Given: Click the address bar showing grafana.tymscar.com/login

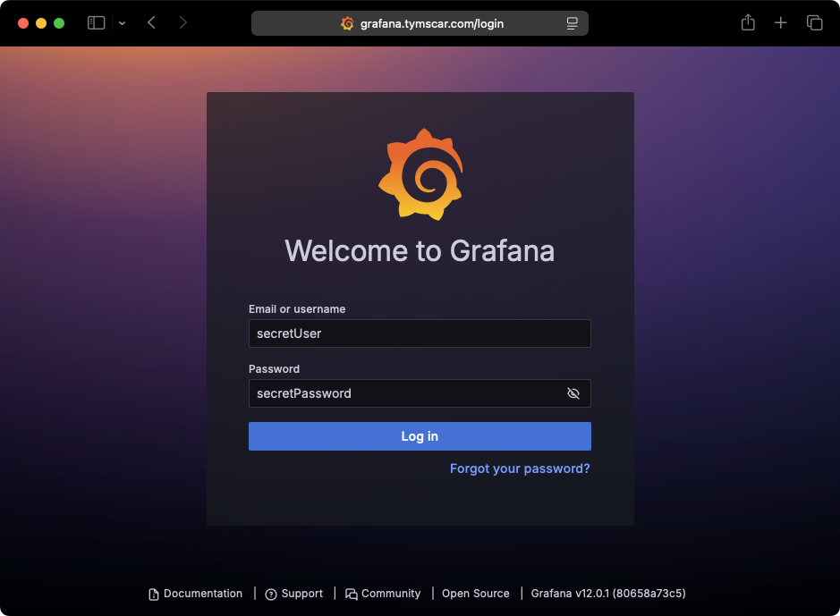Looking at the screenshot, I should coord(420,23).
